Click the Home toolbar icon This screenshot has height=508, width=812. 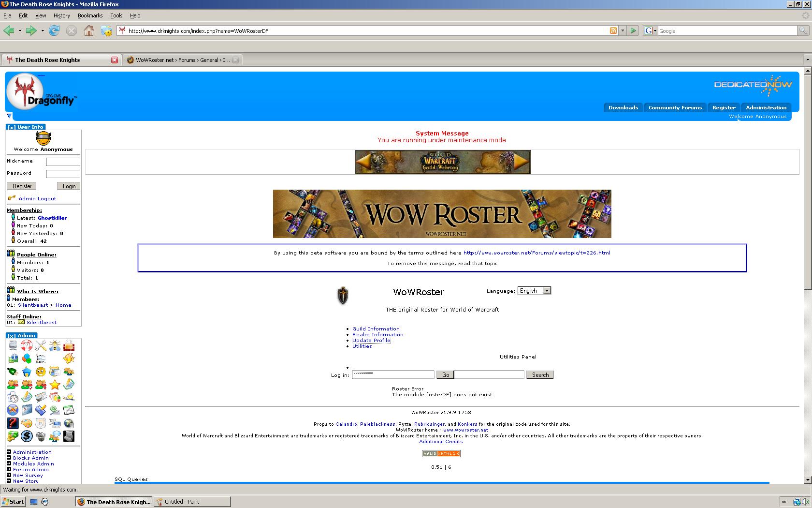click(x=88, y=31)
